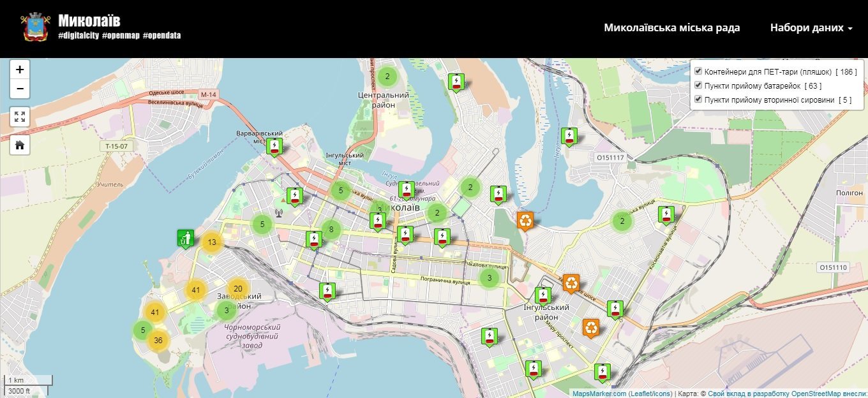Screen dimensions: 868x398
Task: Open Миколаївська міська рада menu item
Action: 672,28
